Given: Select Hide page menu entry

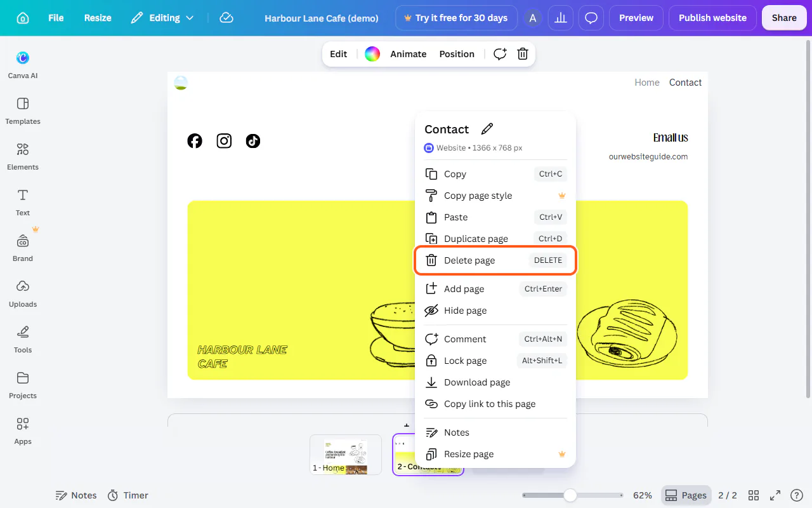Looking at the screenshot, I should (495, 311).
